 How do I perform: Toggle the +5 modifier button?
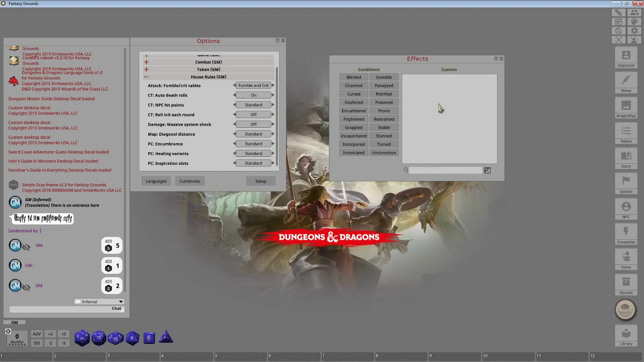(x=63, y=334)
